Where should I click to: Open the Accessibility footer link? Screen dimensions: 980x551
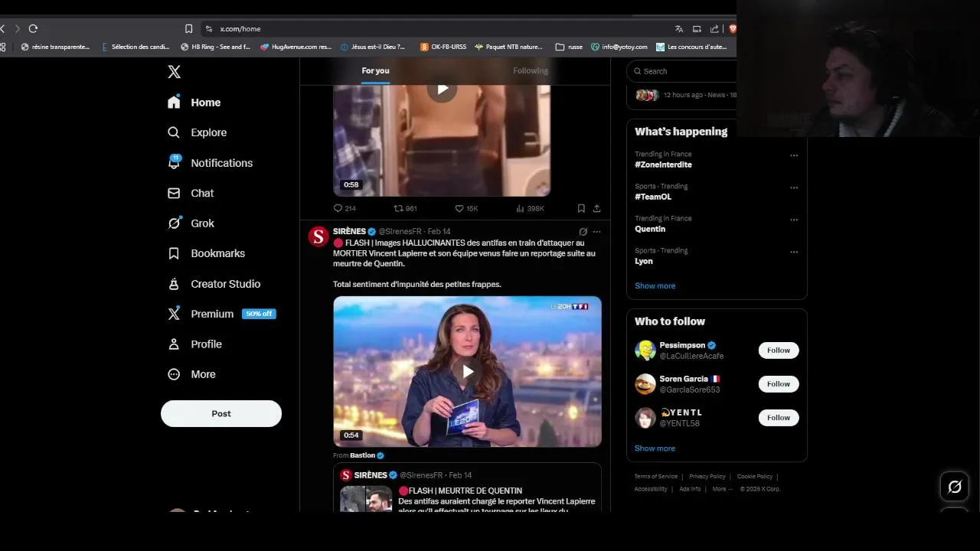(651, 489)
